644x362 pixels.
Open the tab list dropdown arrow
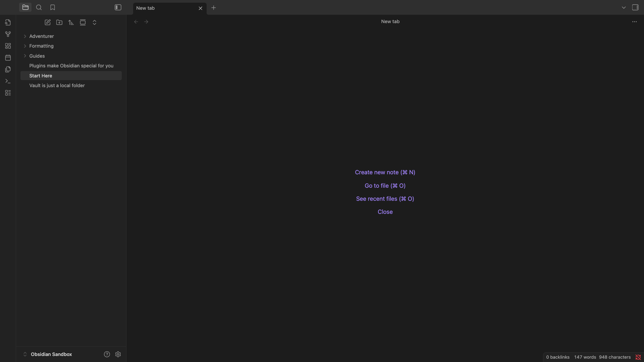coord(624,7)
